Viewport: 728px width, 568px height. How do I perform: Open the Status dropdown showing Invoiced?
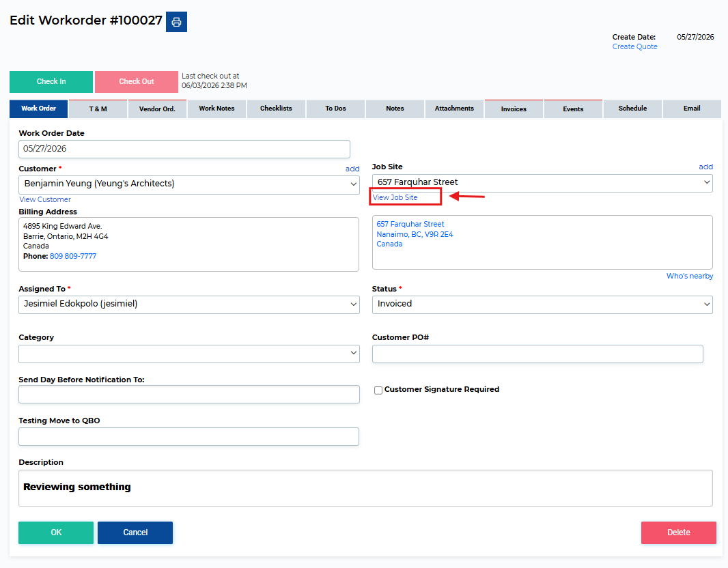tap(542, 304)
